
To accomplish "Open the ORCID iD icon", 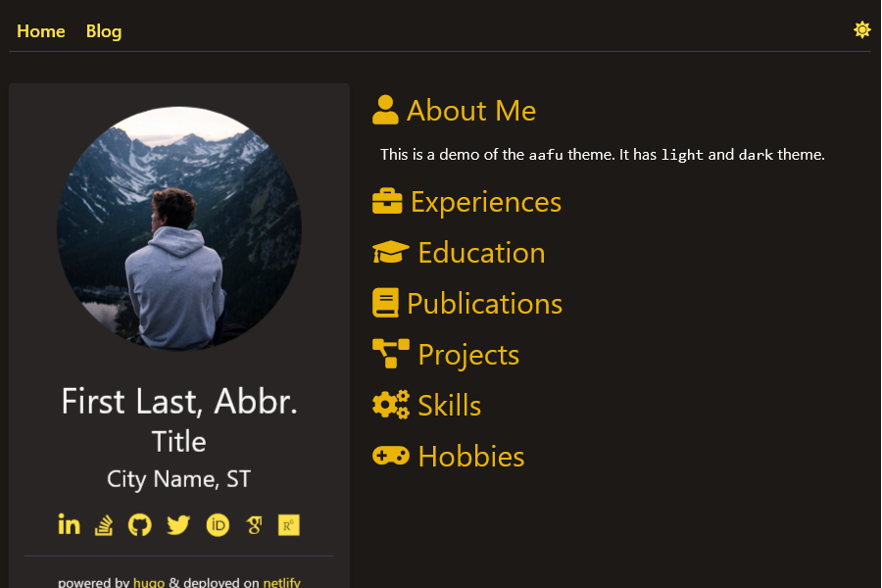I will (218, 525).
